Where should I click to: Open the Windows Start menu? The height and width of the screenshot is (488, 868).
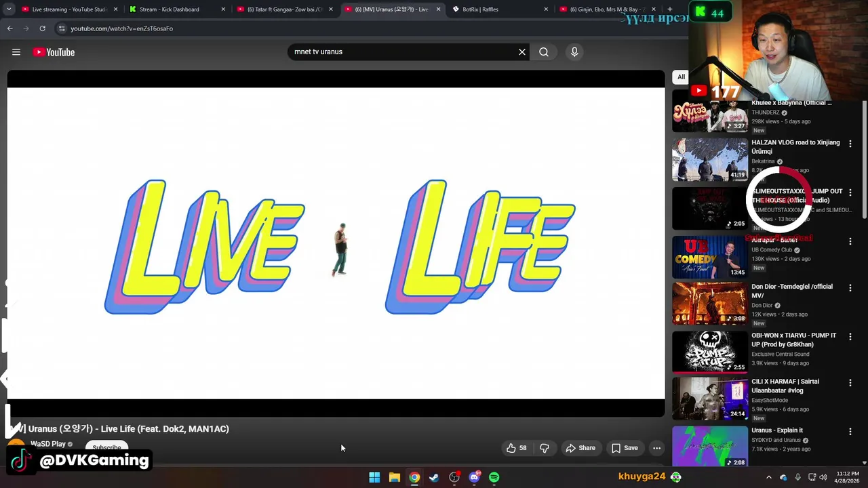point(374,477)
